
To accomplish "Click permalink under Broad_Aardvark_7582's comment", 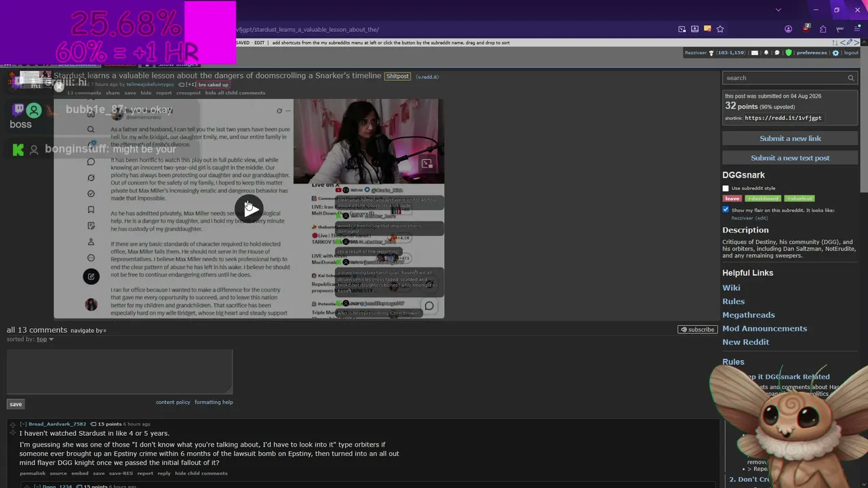I will [x=33, y=473].
